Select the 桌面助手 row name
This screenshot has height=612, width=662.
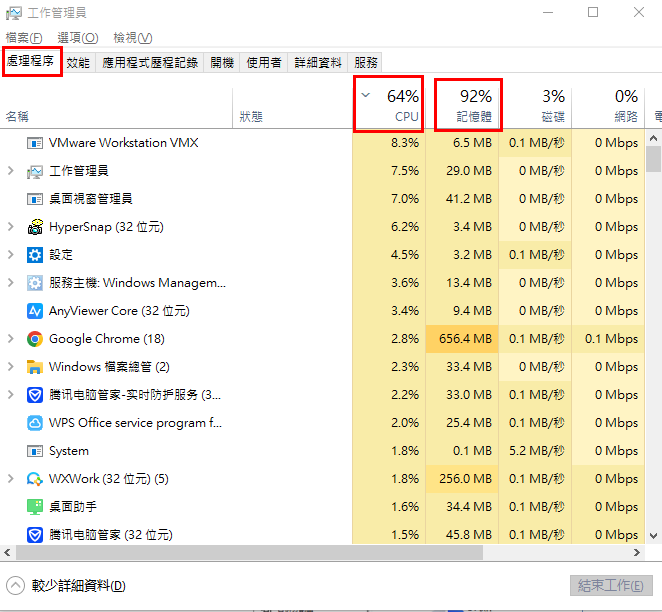click(73, 507)
